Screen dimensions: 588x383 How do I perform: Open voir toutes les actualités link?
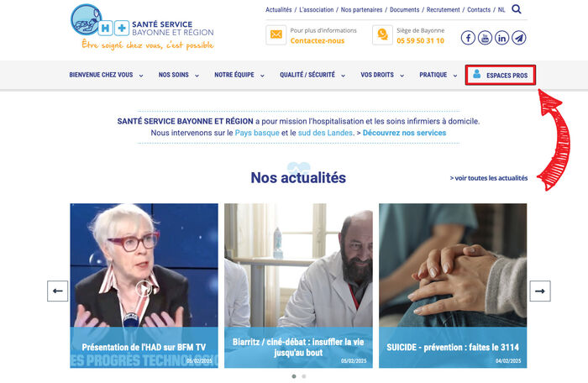point(489,178)
